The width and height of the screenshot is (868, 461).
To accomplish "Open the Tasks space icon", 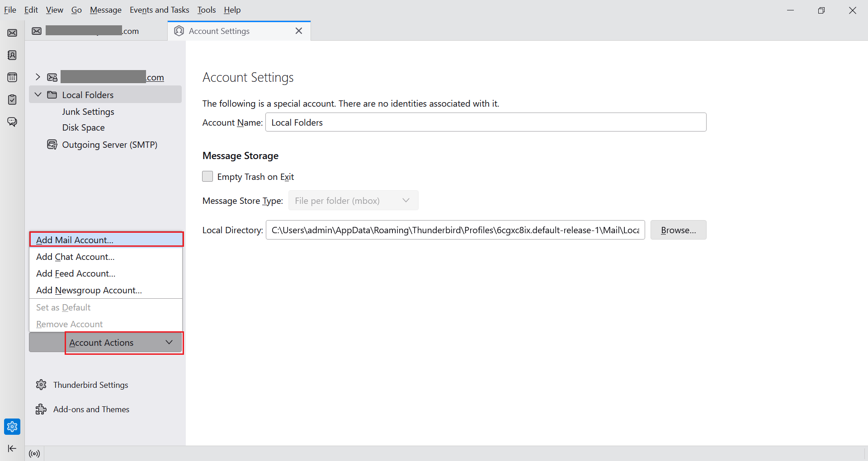I will click(x=12, y=99).
